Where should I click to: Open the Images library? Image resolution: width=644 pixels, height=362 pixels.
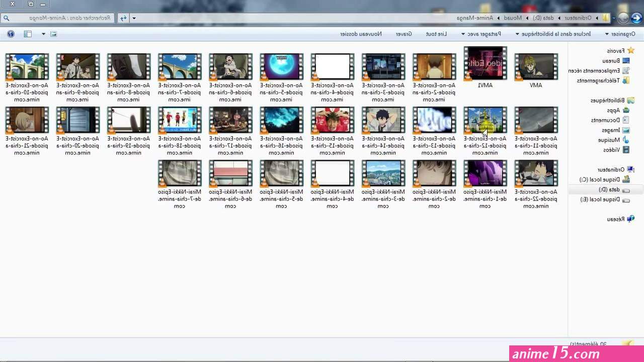[x=616, y=130]
